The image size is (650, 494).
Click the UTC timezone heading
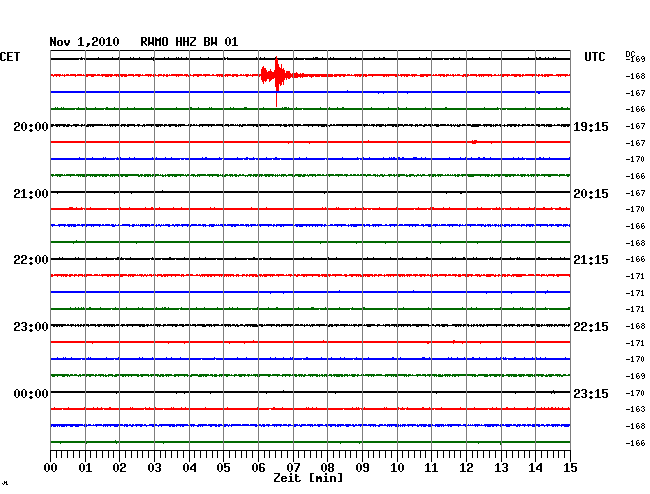click(594, 57)
